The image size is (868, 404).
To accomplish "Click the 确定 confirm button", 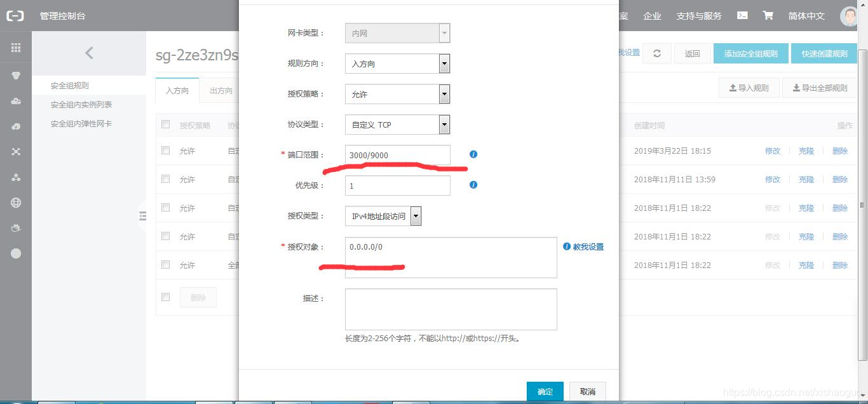I will coord(545,392).
